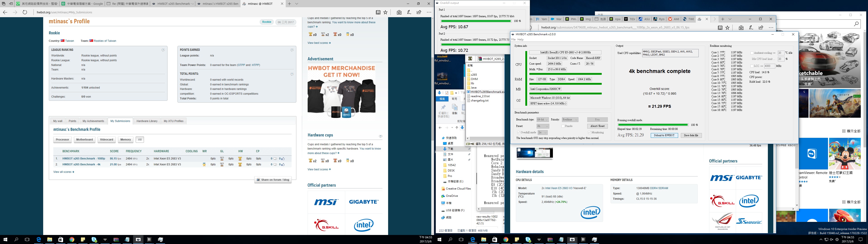Open the x265 folder in archive list
Screen dimensions: 868x244
click(472, 75)
